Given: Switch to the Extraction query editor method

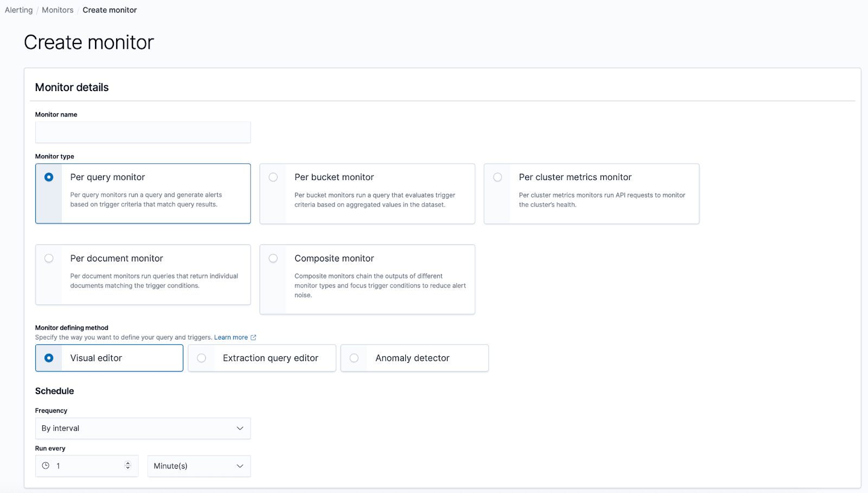Looking at the screenshot, I should pos(202,358).
